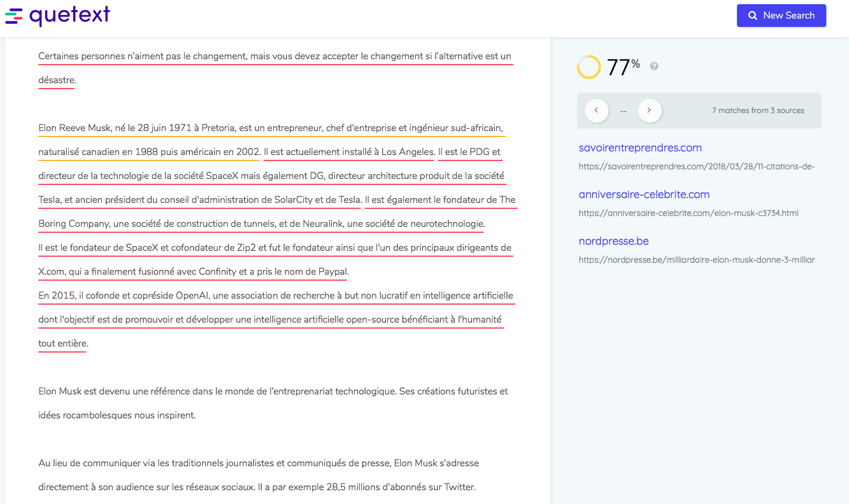Click matched text 'Il est également le fondateur de The'
Image resolution: width=849 pixels, height=504 pixels.
pyautogui.click(x=440, y=200)
